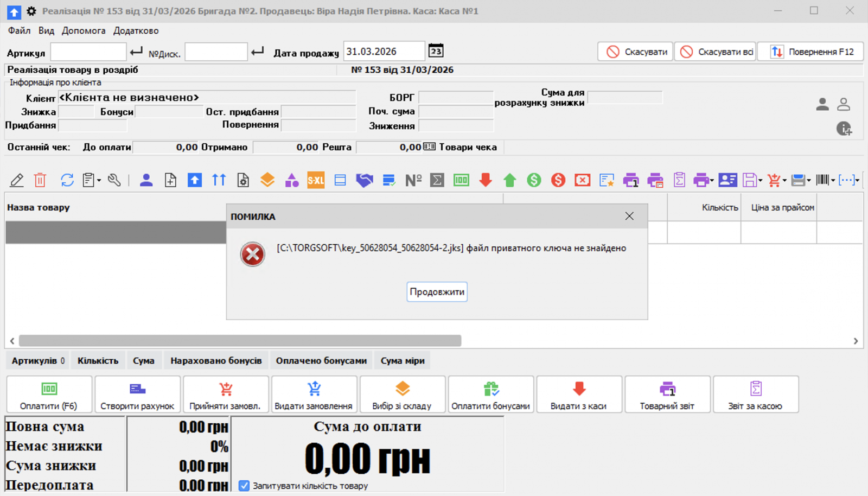This screenshot has height=496, width=868.
Task: Open the Додатково menu
Action: pos(136,30)
